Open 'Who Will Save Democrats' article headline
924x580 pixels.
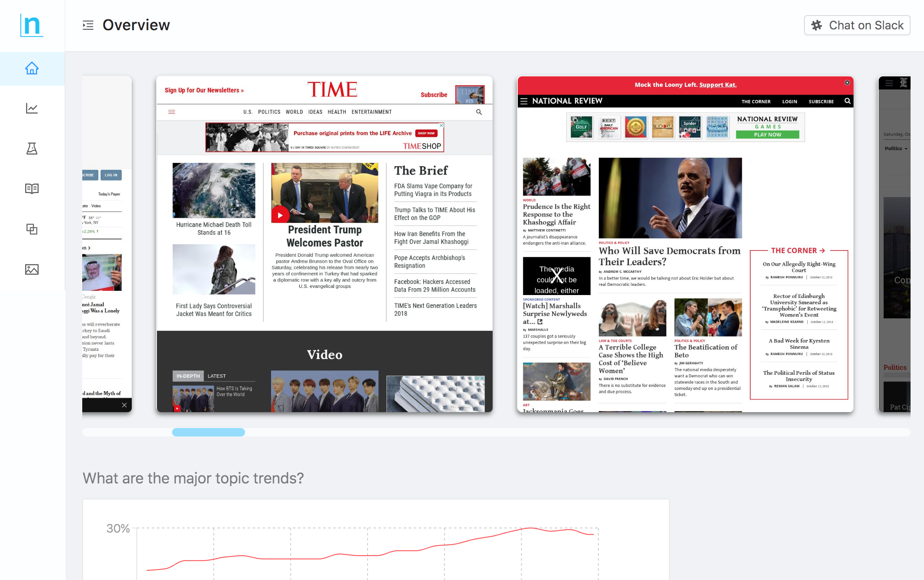[x=669, y=256]
